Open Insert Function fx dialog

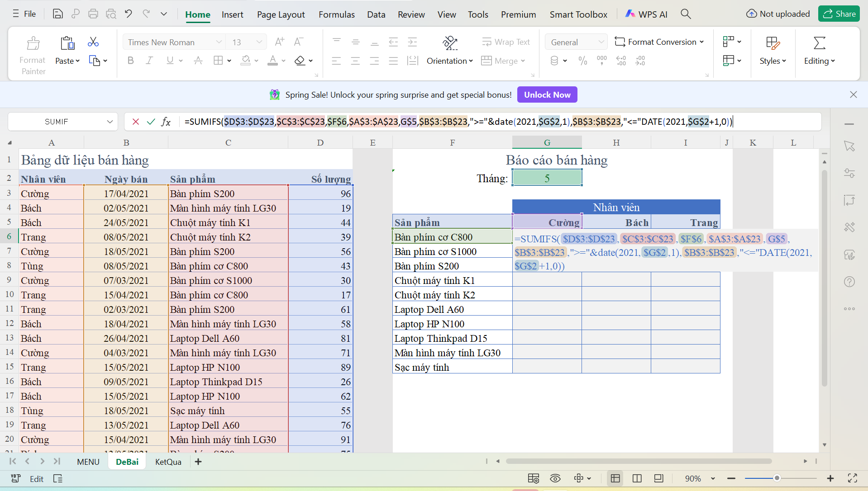click(x=166, y=122)
